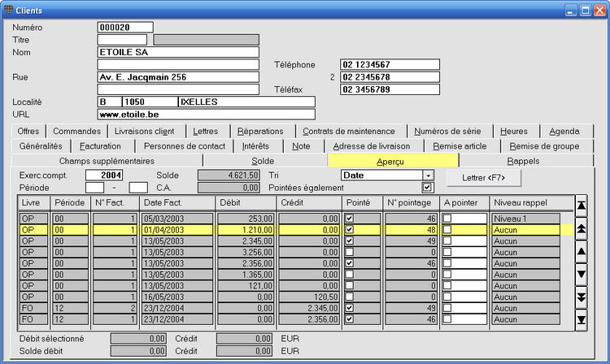Click the Lettrer <F7> button

pos(484,178)
